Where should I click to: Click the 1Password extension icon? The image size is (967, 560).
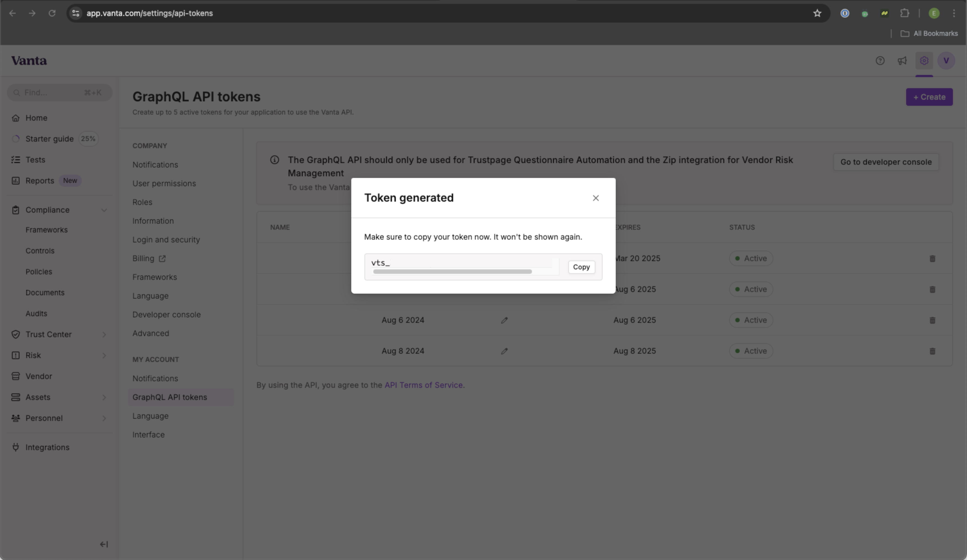tap(845, 13)
